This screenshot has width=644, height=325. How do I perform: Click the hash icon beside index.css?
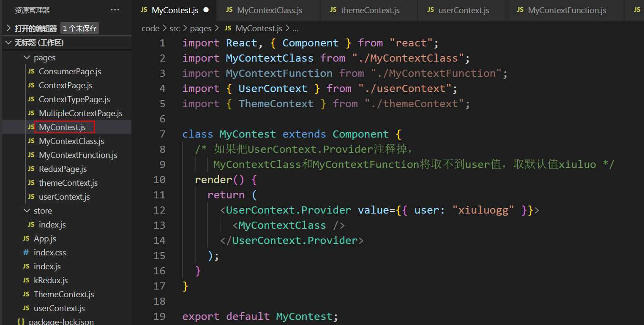click(26, 252)
